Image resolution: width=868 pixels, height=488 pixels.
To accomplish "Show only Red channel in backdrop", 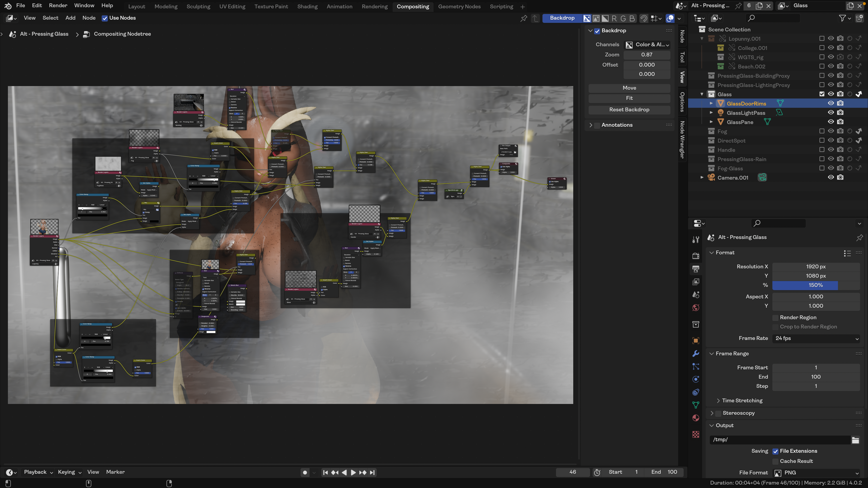I will coord(614,18).
